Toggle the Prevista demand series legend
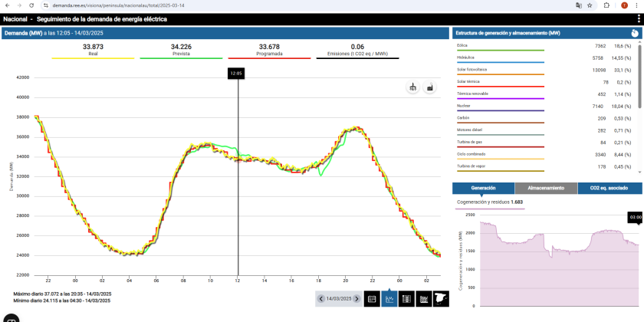Screen dimensions: 644x322 tap(181, 51)
